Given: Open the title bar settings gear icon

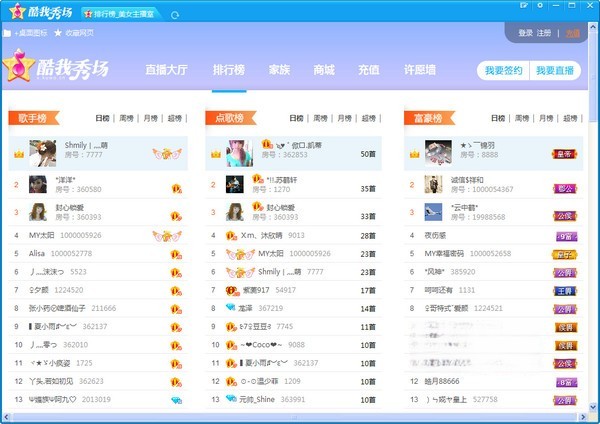Looking at the screenshot, I should tap(540, 5).
